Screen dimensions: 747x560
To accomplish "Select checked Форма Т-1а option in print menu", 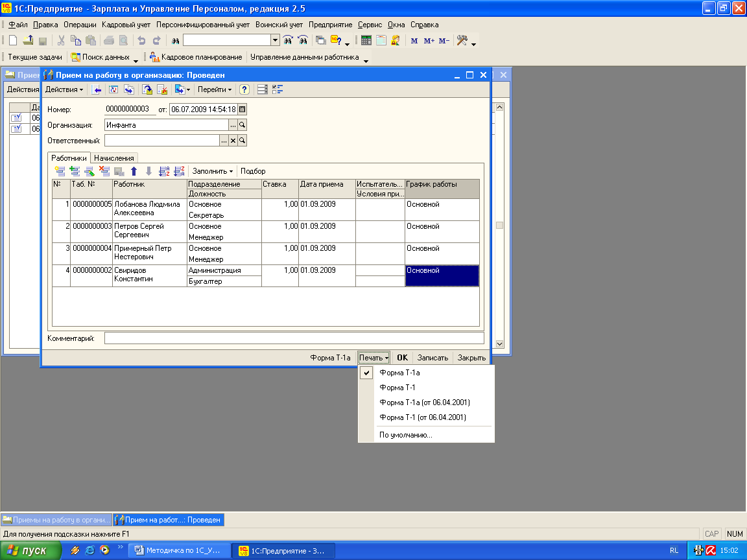I will click(x=399, y=373).
